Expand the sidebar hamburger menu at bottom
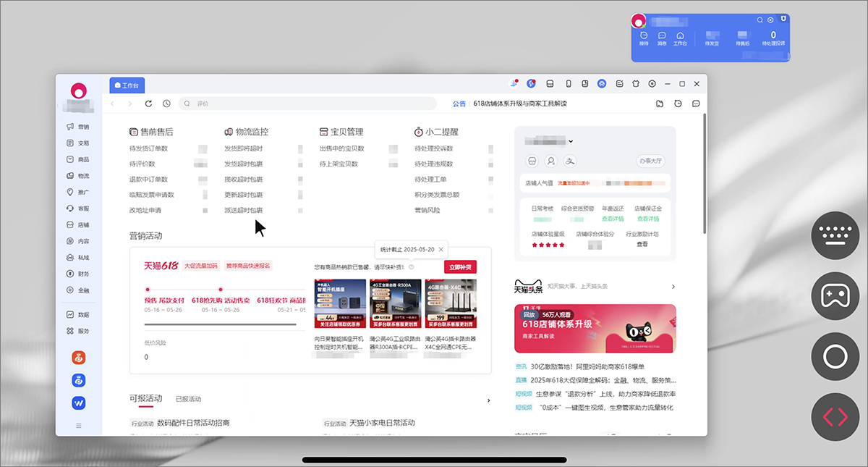 coord(79,426)
